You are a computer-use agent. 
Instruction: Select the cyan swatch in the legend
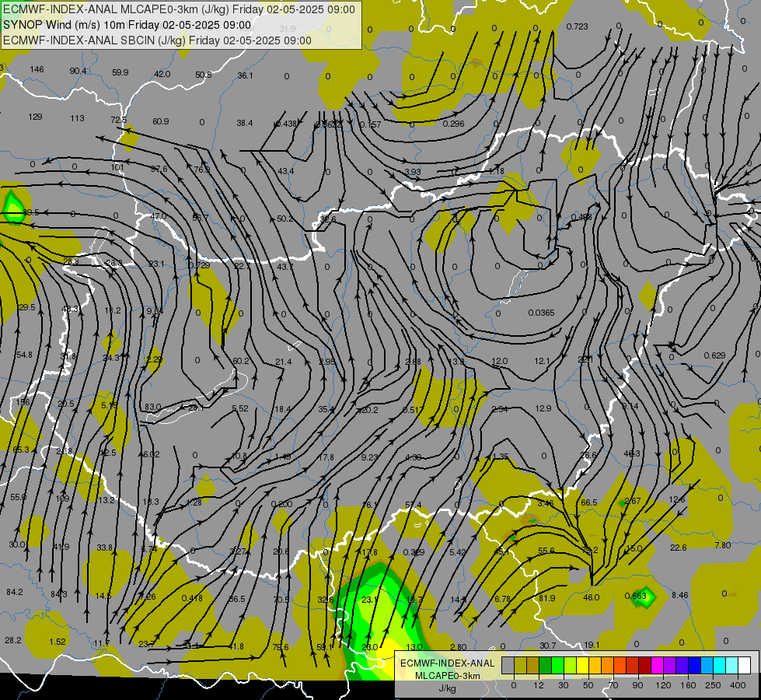point(721,665)
